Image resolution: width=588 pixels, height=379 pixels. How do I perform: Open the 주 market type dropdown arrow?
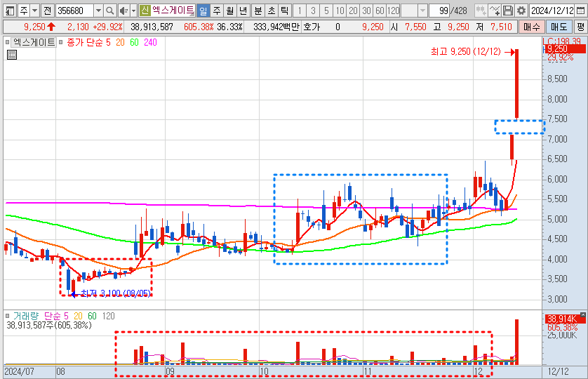point(35,11)
